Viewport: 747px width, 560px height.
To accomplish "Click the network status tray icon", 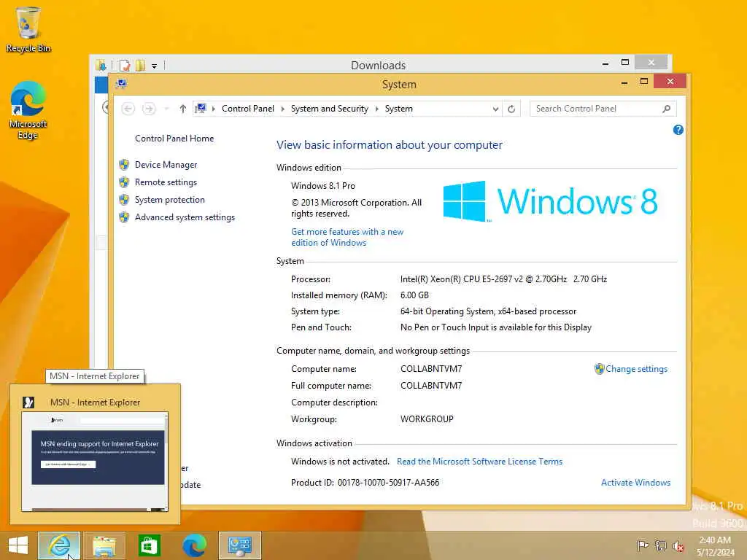I will pos(660,545).
